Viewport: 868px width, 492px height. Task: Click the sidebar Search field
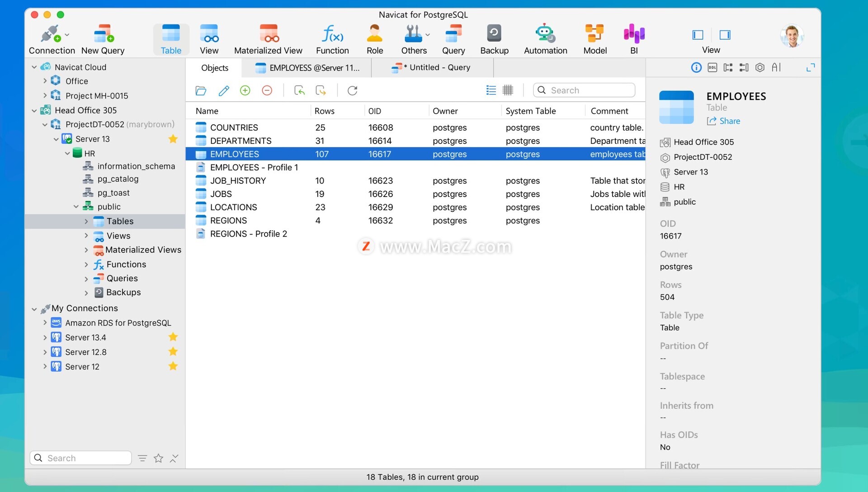pyautogui.click(x=81, y=458)
